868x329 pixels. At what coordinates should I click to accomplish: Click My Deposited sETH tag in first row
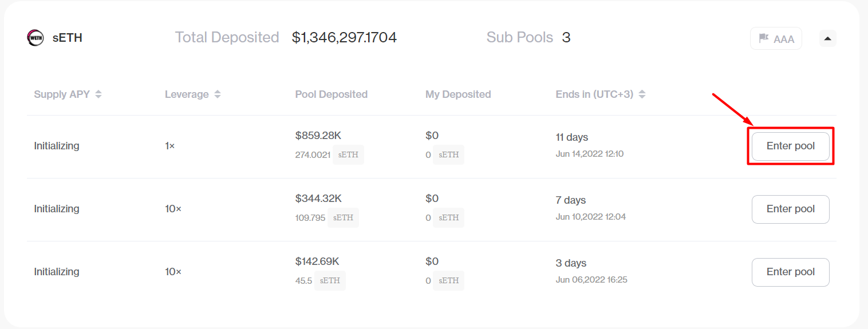tap(448, 154)
